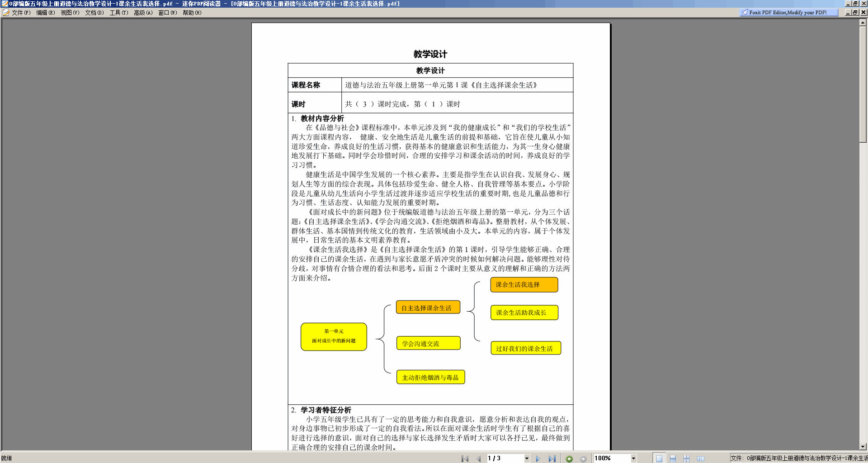This screenshot has height=463, width=868.
Task: Click the 教材内容分析 heading
Action: (322, 118)
